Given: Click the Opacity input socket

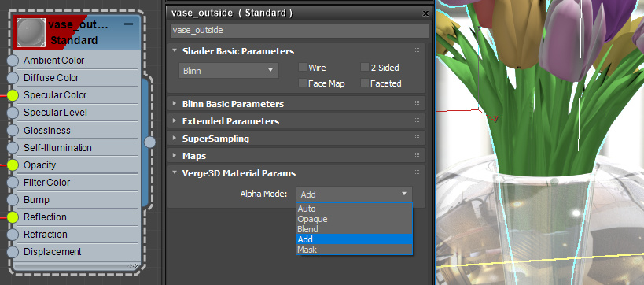Looking at the screenshot, I should click(x=13, y=165).
